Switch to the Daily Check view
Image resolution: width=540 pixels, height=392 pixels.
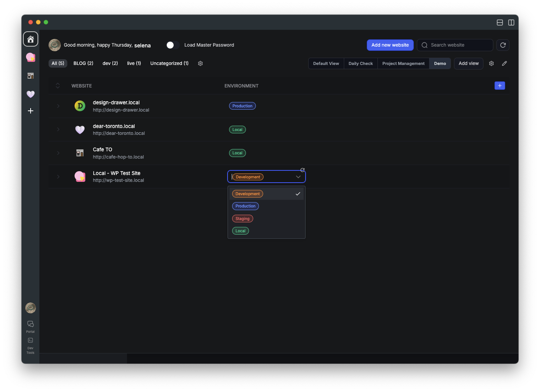click(360, 63)
